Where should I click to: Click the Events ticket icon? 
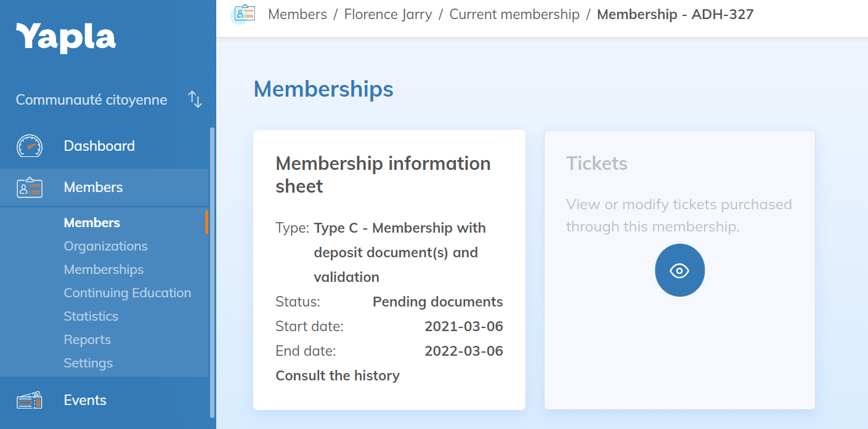point(30,401)
